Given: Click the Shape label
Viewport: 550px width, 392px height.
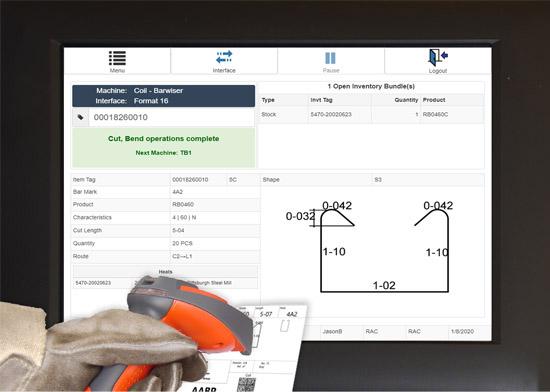Looking at the screenshot, I should click(x=271, y=180).
